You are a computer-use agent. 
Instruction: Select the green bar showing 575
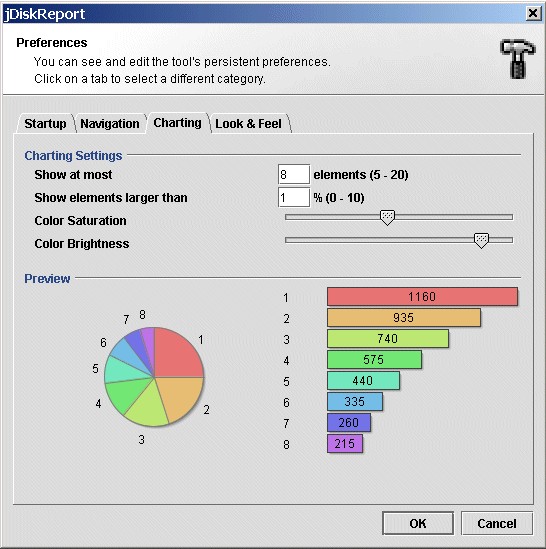(x=374, y=360)
